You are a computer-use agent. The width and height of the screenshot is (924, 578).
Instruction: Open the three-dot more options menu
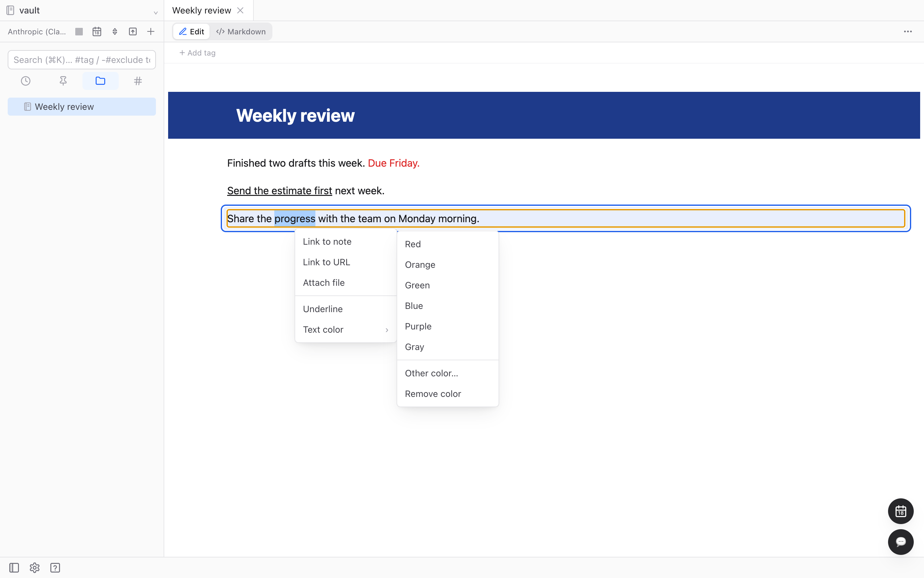coord(908,31)
